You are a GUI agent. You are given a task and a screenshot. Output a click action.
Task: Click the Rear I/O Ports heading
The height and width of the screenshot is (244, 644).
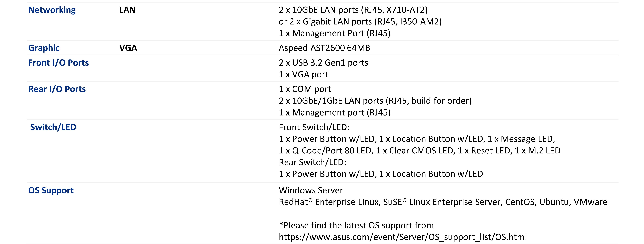click(57, 89)
